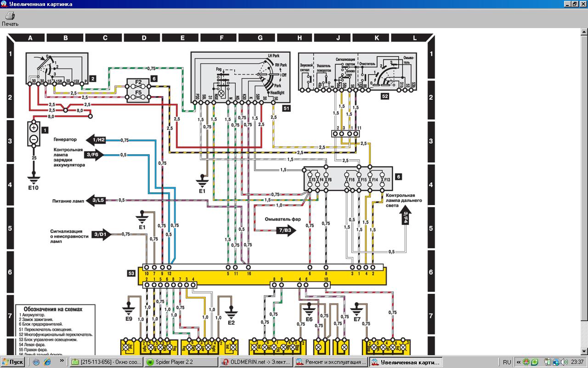
Task: Switch to Spider Player 2.2 taskbar button
Action: [181, 362]
